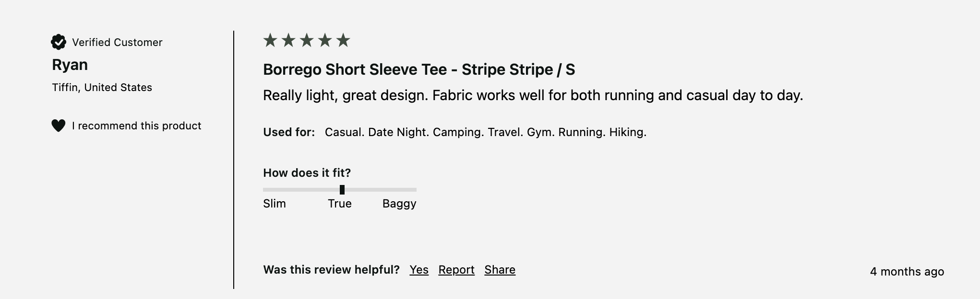Click the "Tiffin, United States" location text
The image size is (980, 299).
coord(102,87)
